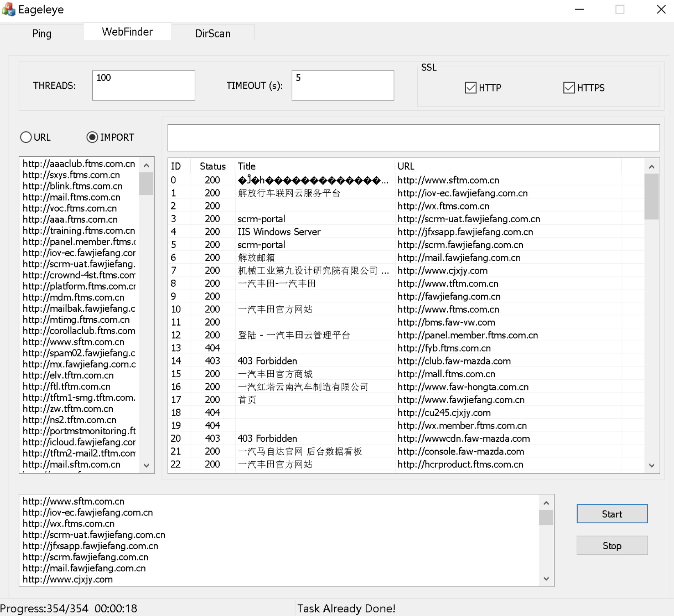Click http://mail.fawjiefang.com.cn in output log
Screen dimensions: 674x616
[x=84, y=568]
